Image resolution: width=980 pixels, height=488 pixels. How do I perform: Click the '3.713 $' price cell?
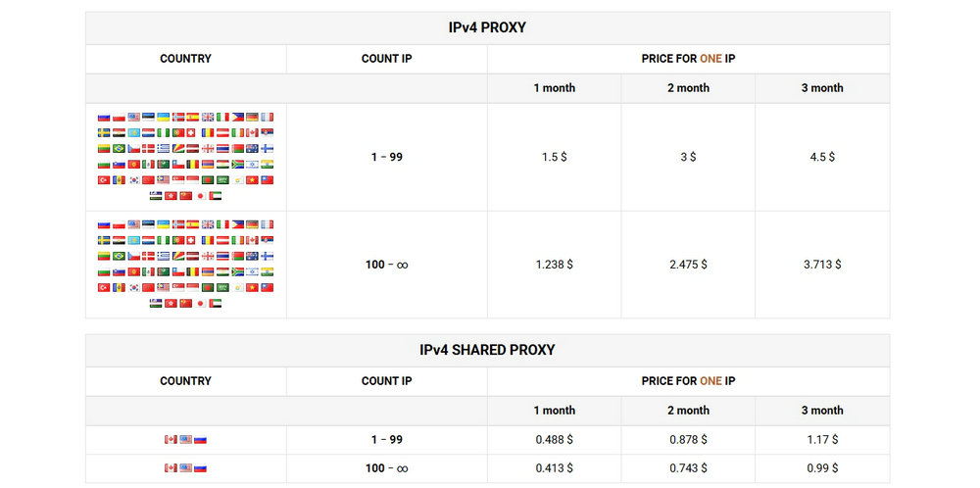[822, 265]
